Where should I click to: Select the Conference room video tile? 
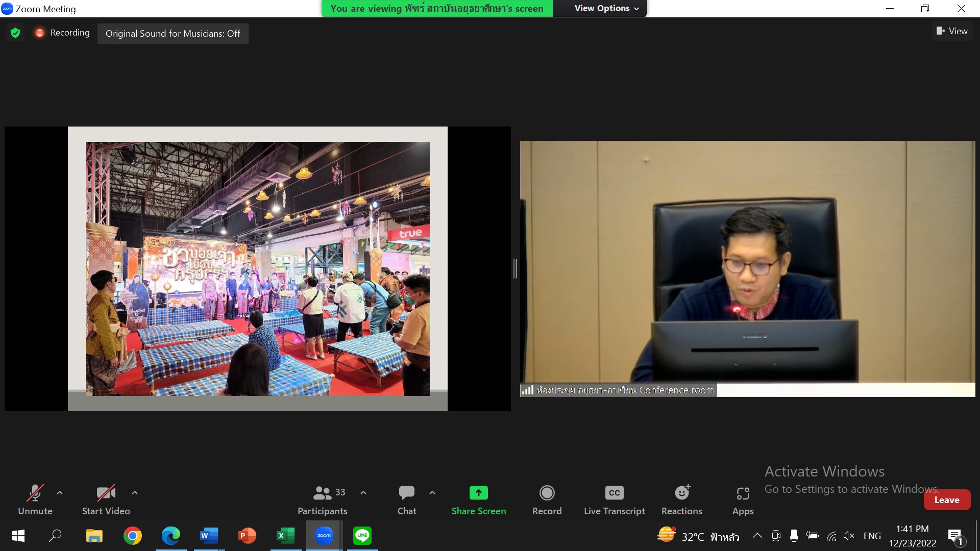[747, 269]
